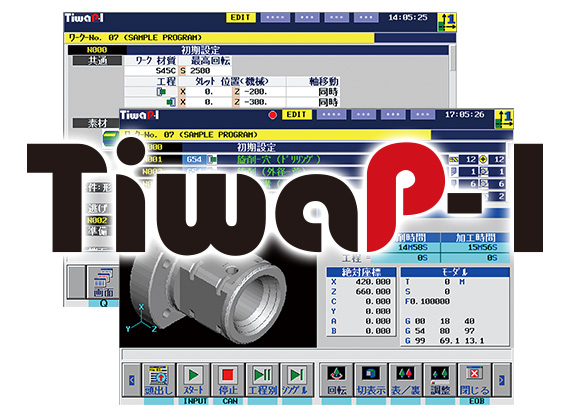Click the CAN key label under 停止
The image size is (568, 420).
[x=229, y=401]
